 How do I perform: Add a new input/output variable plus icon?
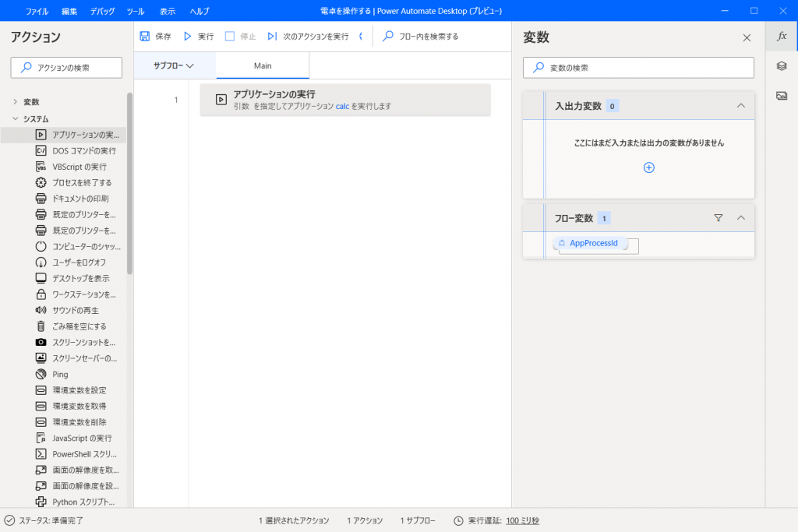pos(649,167)
